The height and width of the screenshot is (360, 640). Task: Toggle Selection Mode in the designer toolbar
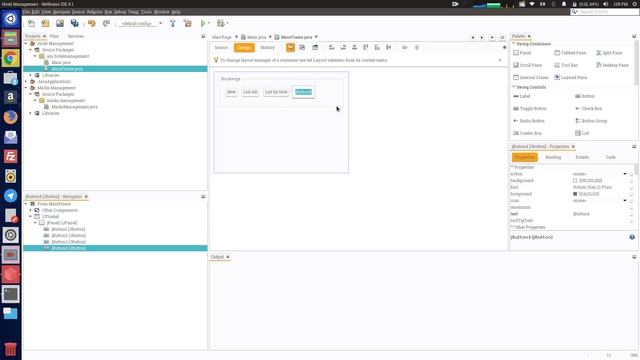[x=290, y=47]
